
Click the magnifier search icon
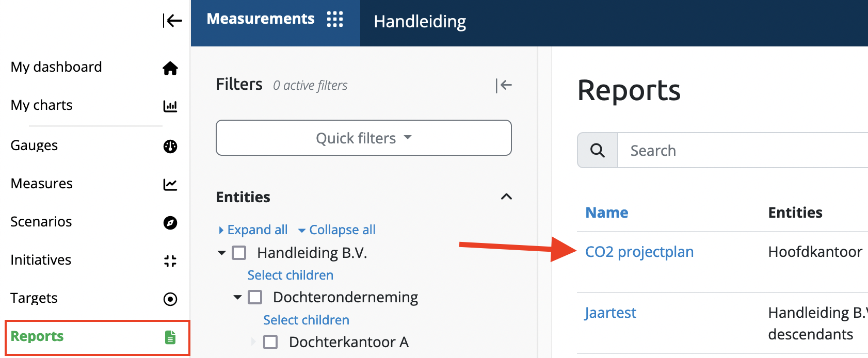point(598,150)
